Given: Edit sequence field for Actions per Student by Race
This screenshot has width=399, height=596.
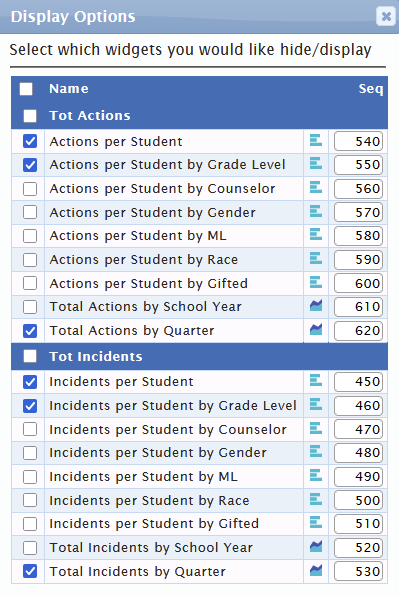Looking at the screenshot, I should pos(358,260).
